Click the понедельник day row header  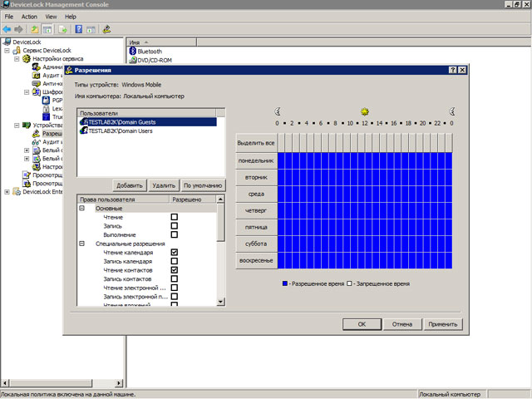coord(255,160)
